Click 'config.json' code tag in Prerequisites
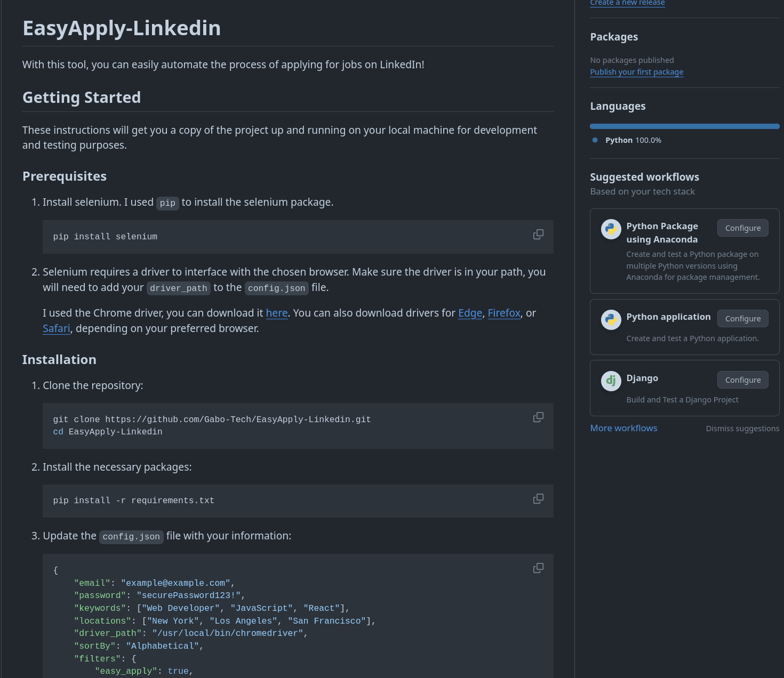 [x=277, y=288]
